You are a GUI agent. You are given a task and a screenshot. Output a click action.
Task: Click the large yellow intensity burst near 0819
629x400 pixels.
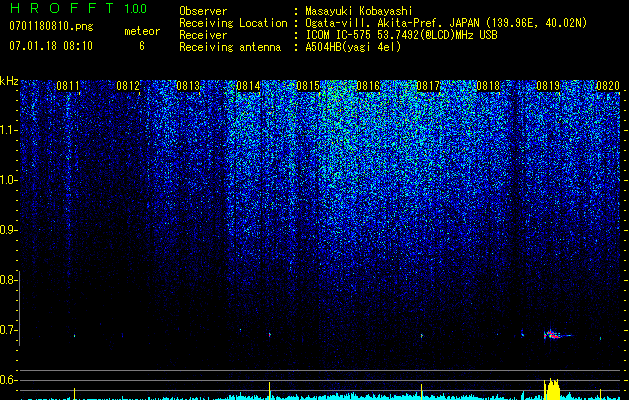coord(552,389)
